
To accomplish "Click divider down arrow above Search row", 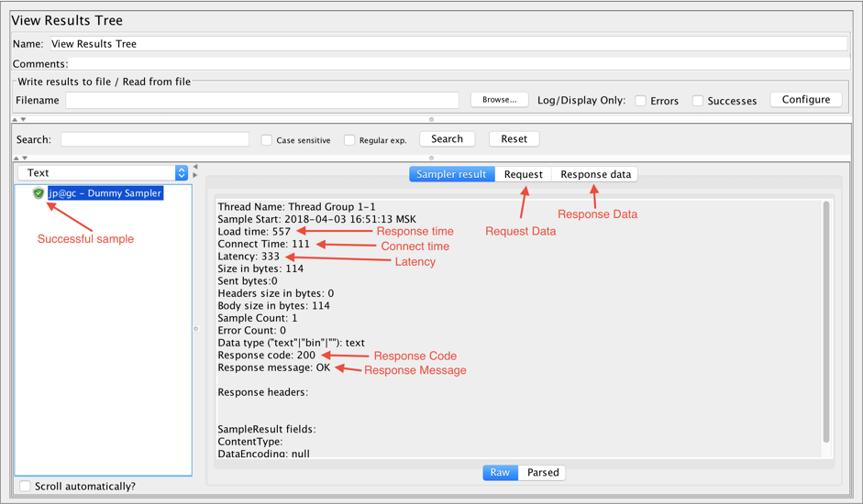I will [x=23, y=119].
